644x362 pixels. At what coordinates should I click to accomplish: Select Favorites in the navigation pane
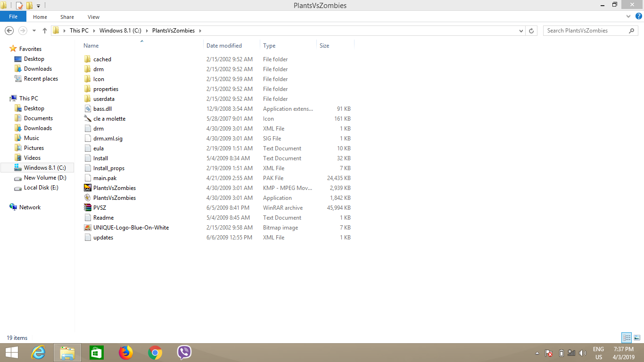pyautogui.click(x=30, y=49)
